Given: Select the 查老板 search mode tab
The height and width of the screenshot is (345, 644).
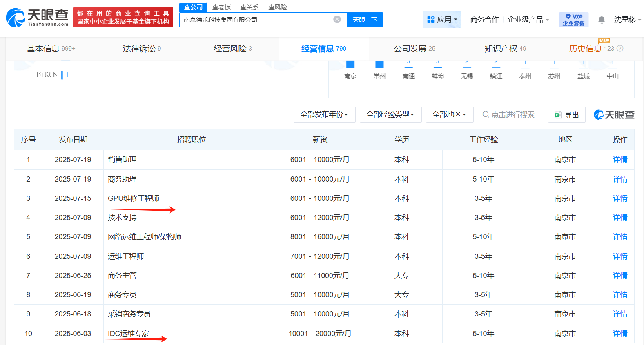Looking at the screenshot, I should click(221, 7).
